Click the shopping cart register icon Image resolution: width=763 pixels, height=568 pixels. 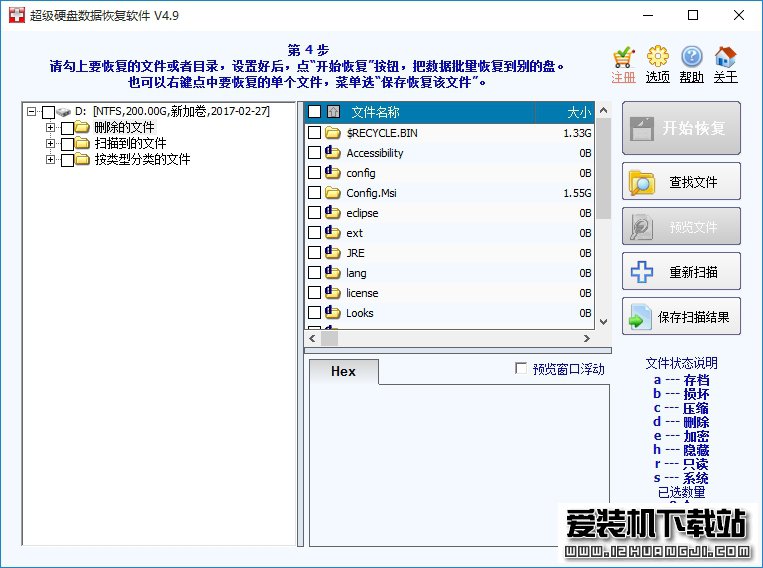point(623,57)
